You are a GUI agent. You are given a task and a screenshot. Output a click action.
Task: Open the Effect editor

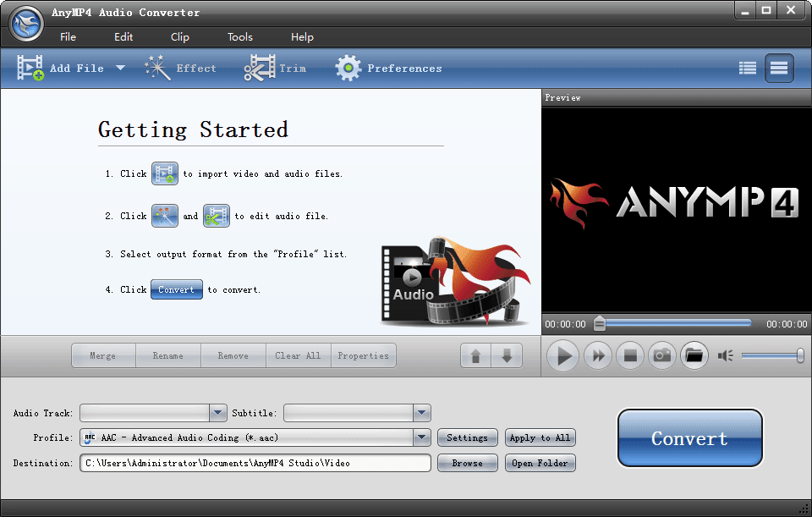[x=182, y=68]
